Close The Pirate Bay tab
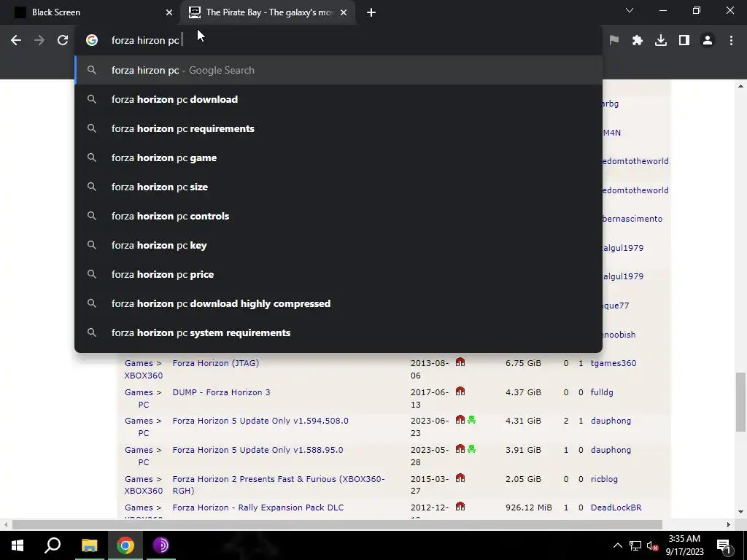Image resolution: width=747 pixels, height=560 pixels. coord(344,12)
